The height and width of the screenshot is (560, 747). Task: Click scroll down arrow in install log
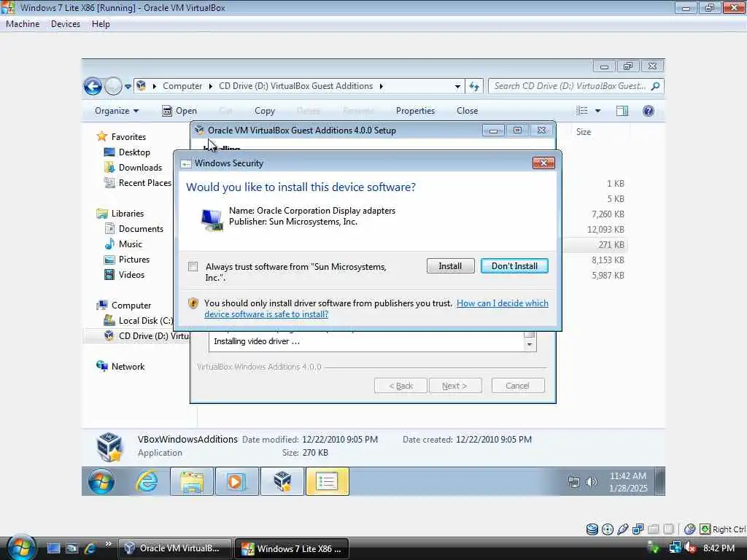coord(530,344)
